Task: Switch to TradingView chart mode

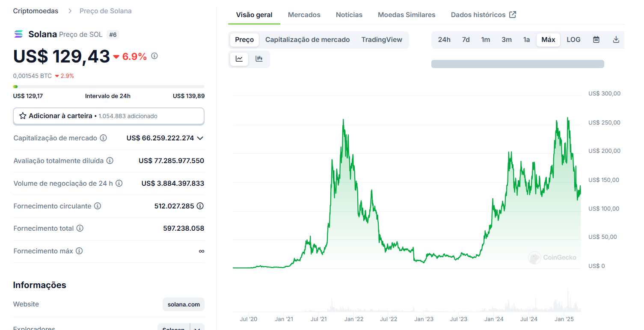Action: [x=382, y=40]
